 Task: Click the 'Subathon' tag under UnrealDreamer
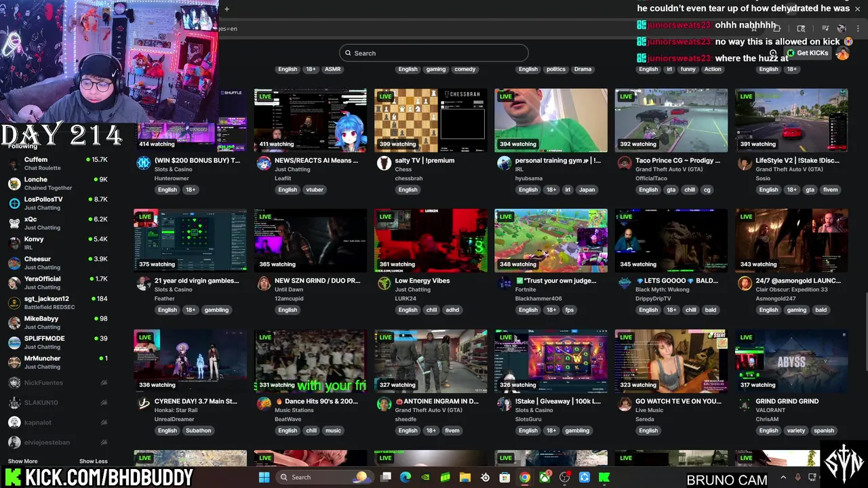(x=198, y=430)
